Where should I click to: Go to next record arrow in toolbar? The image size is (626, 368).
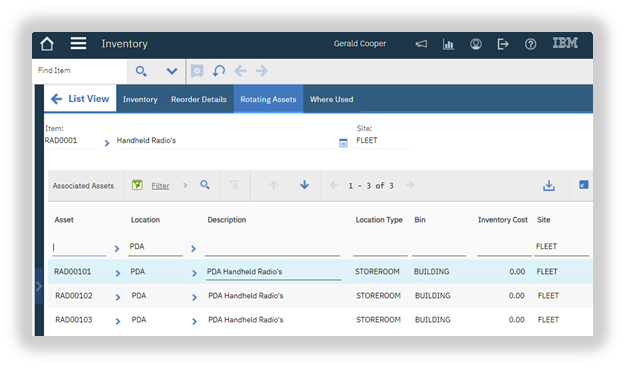coord(262,71)
